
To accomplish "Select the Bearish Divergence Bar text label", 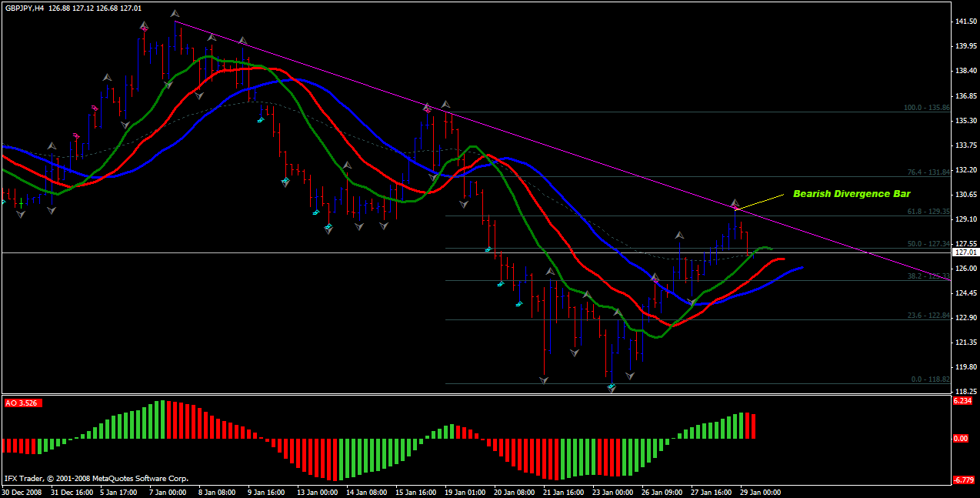I will 852,194.
